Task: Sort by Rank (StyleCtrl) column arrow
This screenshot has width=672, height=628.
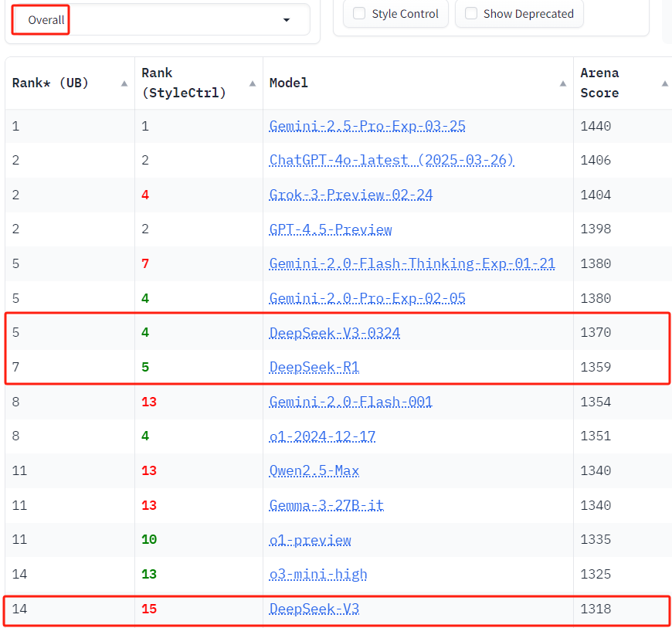Action: tap(253, 83)
